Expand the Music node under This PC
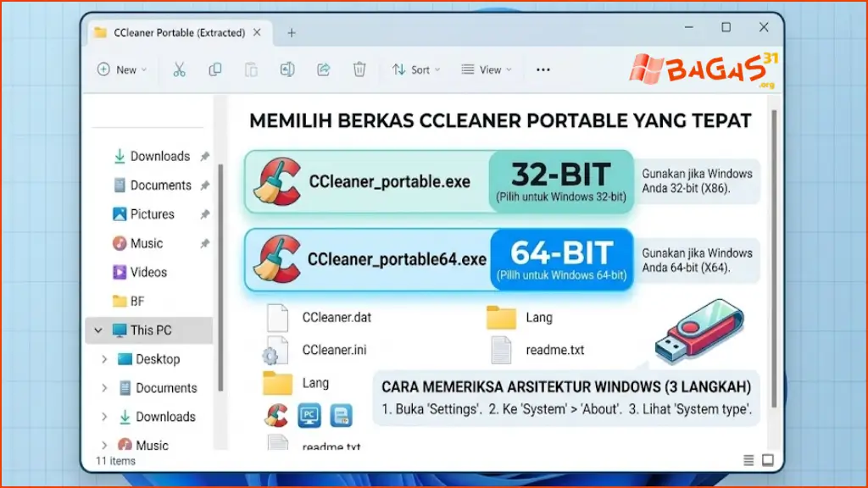The image size is (868, 488). 104,445
